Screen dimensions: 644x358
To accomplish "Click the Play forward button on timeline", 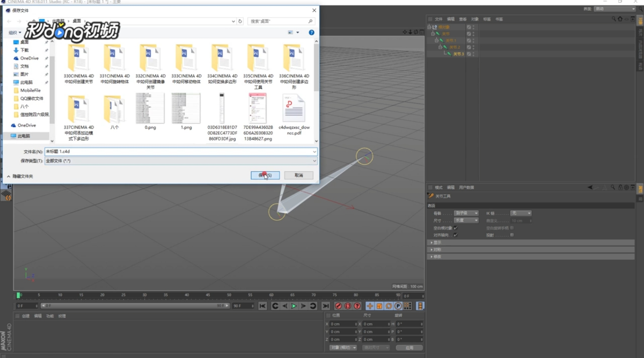I will pos(294,306).
